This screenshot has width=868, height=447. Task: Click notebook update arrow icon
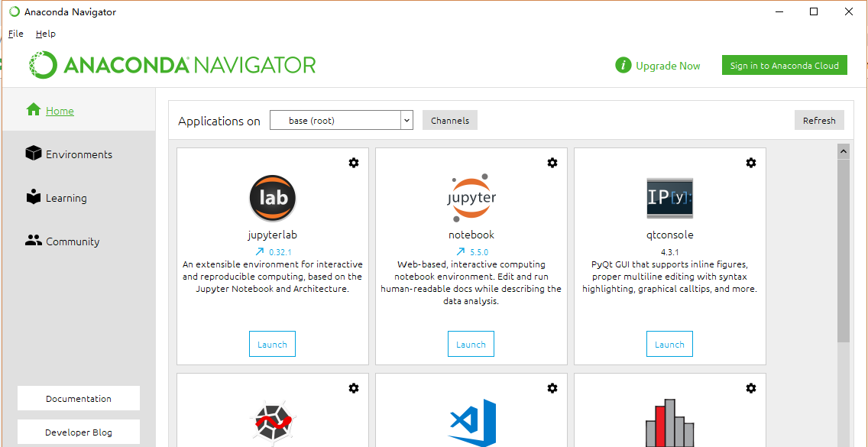click(x=461, y=251)
